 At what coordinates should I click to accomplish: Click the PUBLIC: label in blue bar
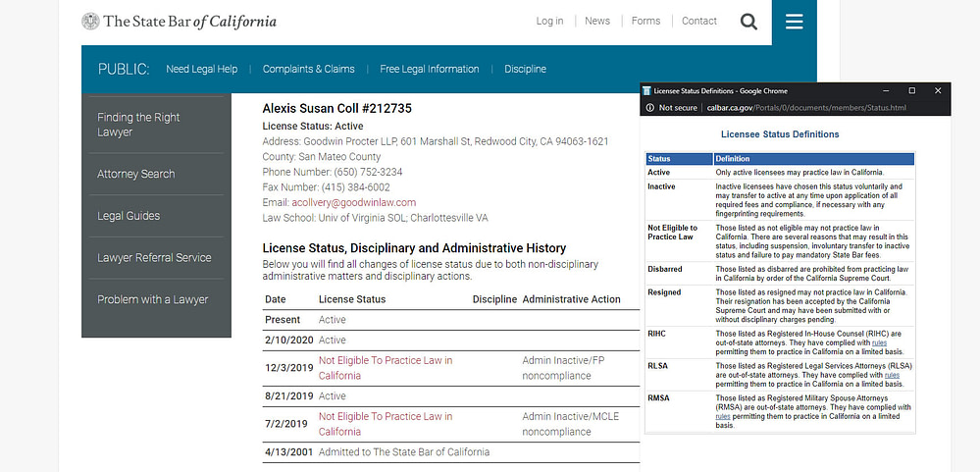[x=124, y=69]
